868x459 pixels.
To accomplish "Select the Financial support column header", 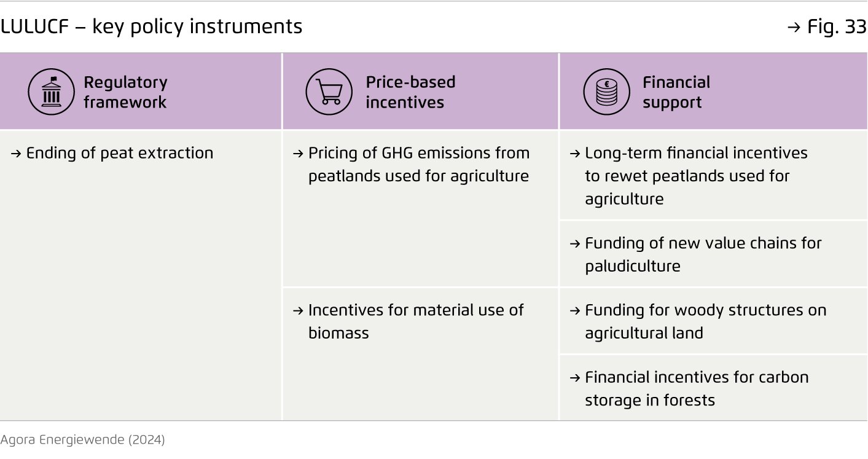I will [x=676, y=92].
